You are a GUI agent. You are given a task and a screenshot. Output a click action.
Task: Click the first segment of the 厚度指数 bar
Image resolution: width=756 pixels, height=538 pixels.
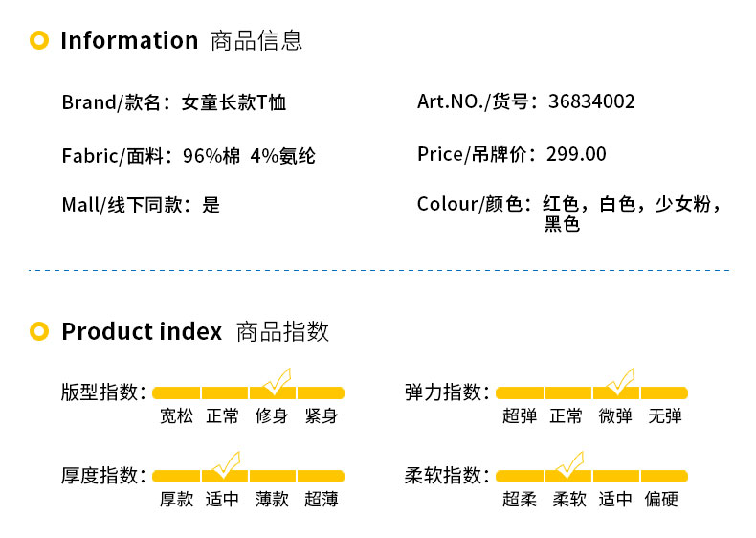pyautogui.click(x=176, y=476)
